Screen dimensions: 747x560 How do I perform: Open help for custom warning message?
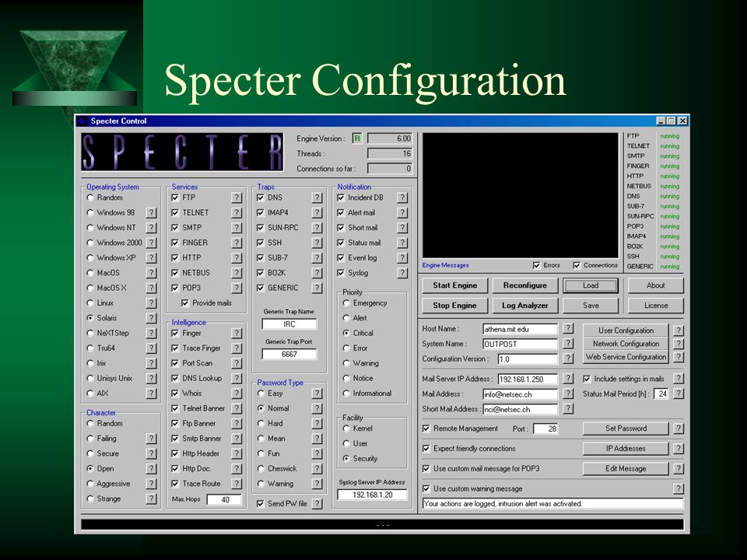(x=679, y=488)
